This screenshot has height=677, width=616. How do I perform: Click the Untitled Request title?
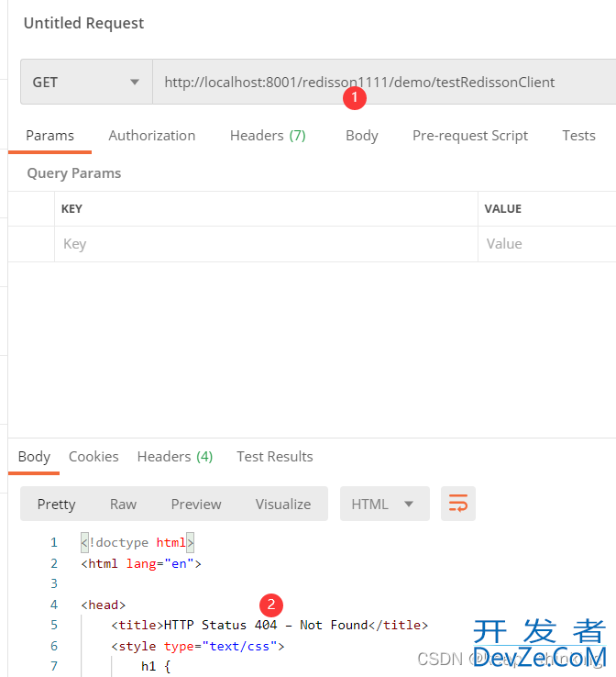click(x=83, y=23)
